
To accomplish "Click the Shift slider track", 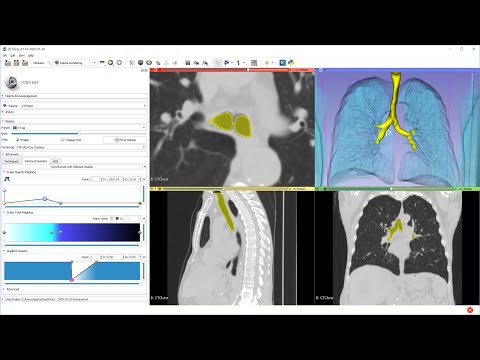I will (x=78, y=134).
